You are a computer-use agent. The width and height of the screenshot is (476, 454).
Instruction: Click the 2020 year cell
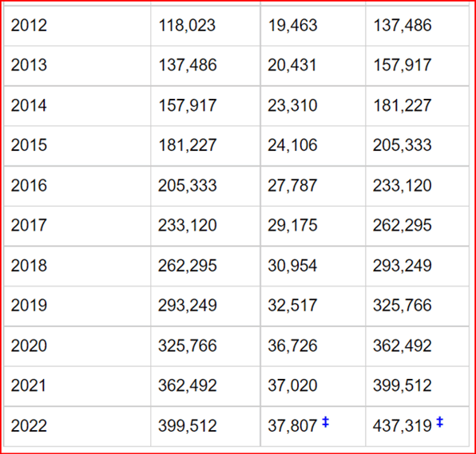77,346
